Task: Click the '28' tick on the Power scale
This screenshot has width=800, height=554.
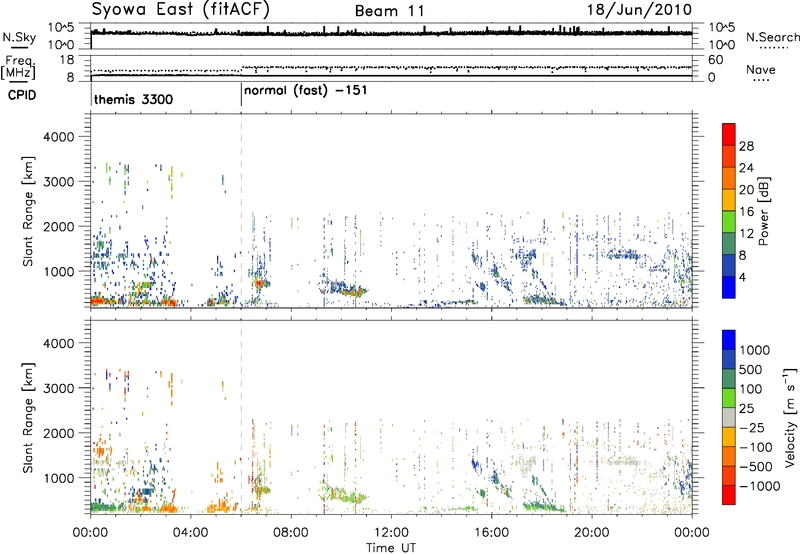Action: (x=746, y=146)
